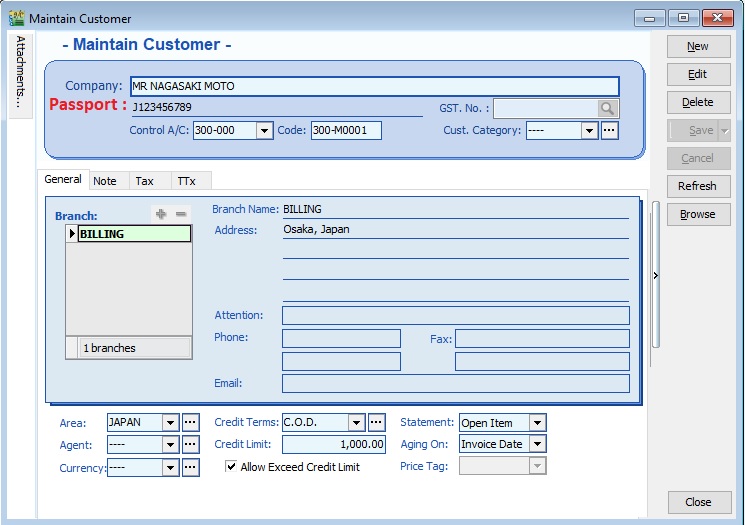Open Currency ellipsis lookup button

click(x=189, y=467)
